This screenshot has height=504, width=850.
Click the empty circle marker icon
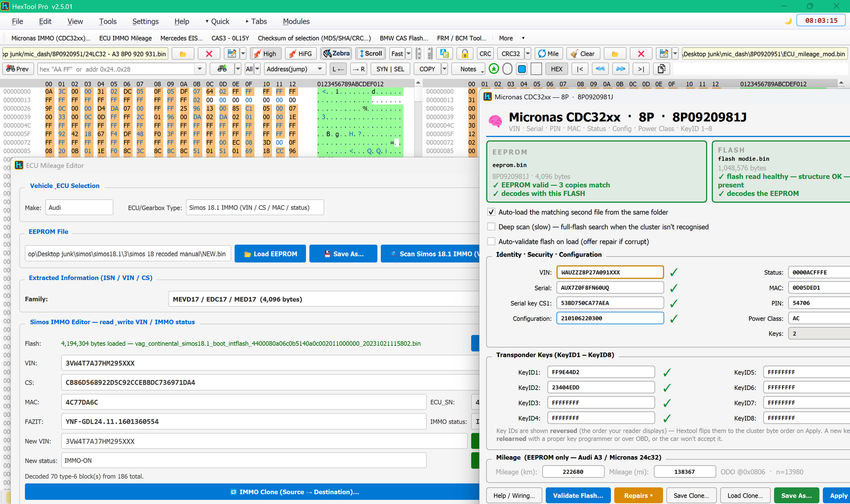tap(507, 69)
